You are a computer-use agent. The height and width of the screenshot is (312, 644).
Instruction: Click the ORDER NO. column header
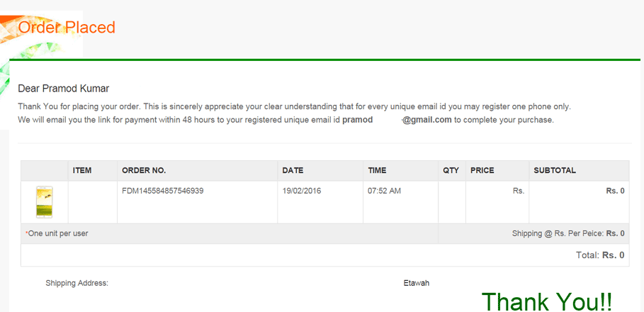coord(144,170)
